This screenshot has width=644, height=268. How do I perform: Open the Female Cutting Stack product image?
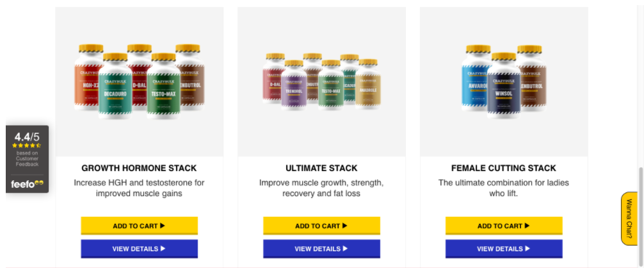[x=504, y=81]
